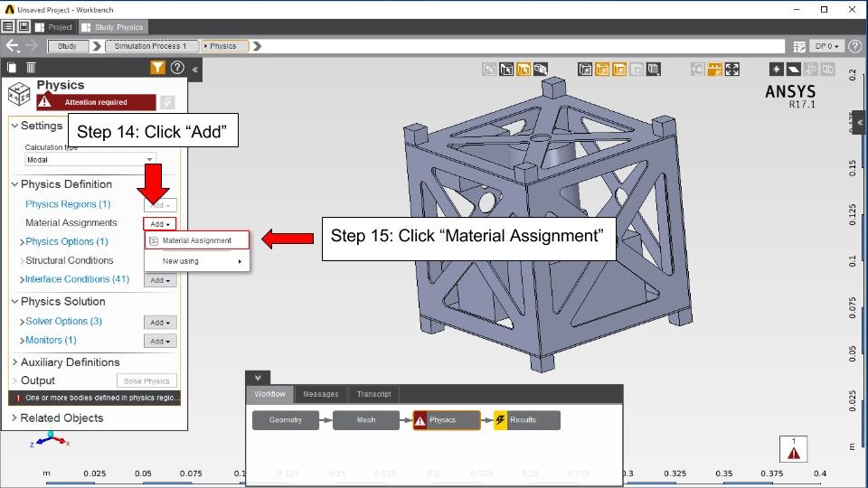Image resolution: width=868 pixels, height=488 pixels.
Task: Collapse the workflow panel with down chevron
Action: coord(258,378)
